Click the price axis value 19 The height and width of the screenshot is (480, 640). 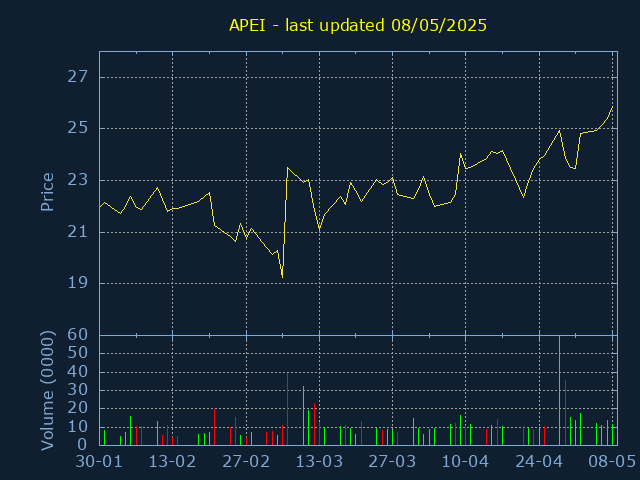78,283
